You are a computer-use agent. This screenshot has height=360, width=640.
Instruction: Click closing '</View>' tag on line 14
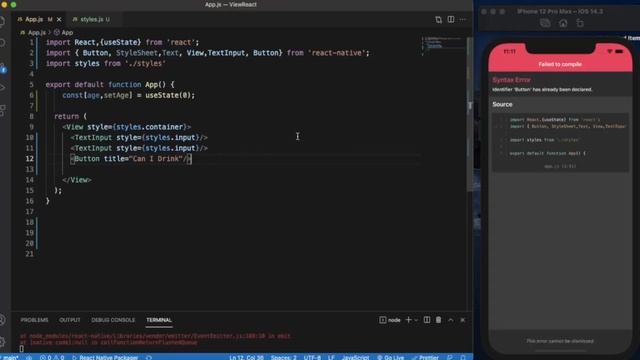point(77,180)
